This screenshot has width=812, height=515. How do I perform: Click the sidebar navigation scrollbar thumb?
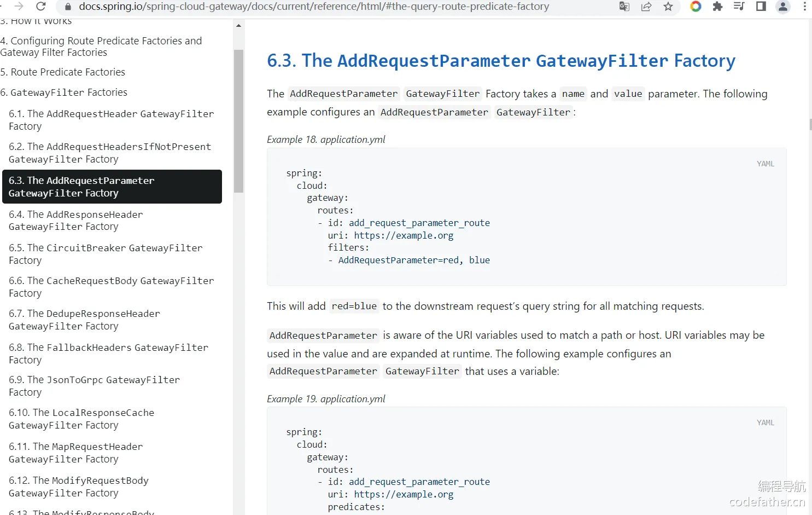[x=238, y=121]
